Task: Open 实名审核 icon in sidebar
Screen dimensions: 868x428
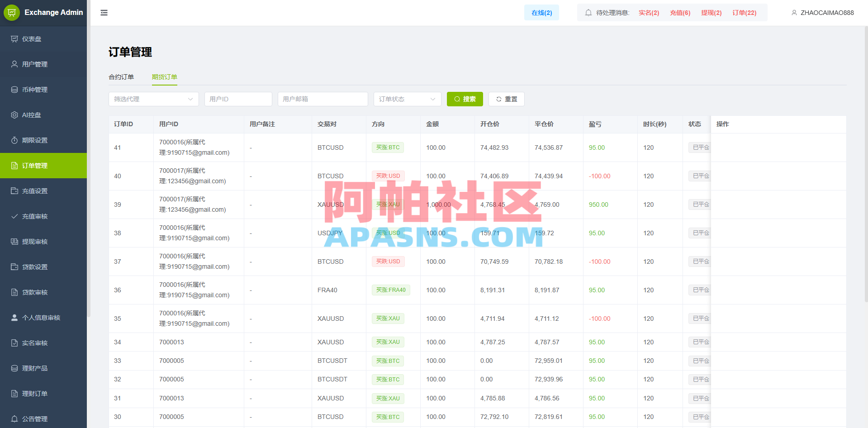Action: 14,343
